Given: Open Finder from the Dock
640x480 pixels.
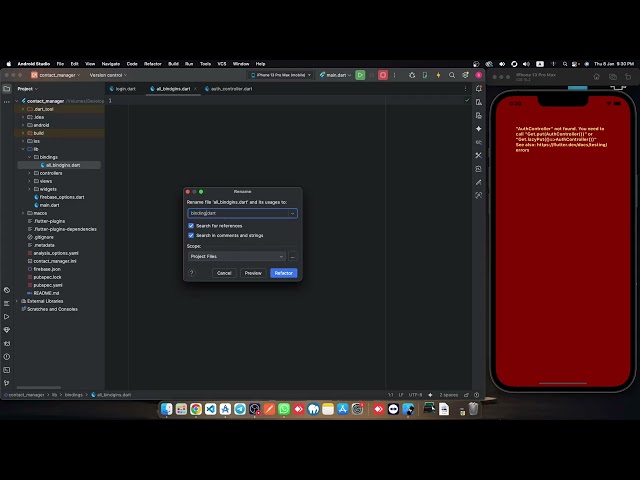Looking at the screenshot, I should [x=167, y=409].
